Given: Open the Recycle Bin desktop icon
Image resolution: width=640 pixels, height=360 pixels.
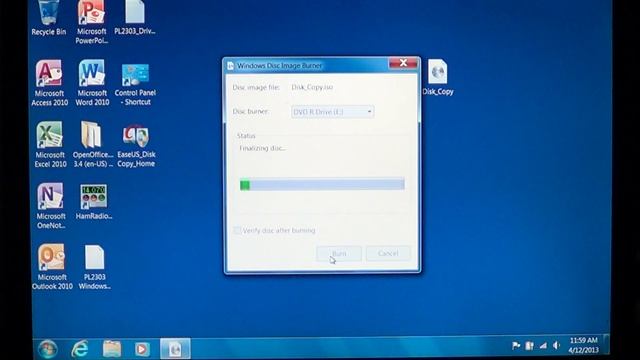Looking at the screenshot, I should pyautogui.click(x=48, y=18).
